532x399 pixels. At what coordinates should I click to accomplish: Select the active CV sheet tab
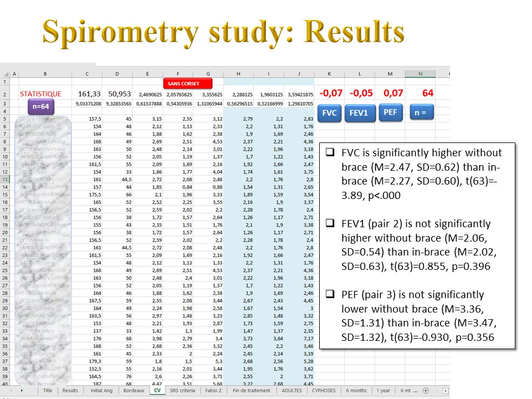pos(157,391)
